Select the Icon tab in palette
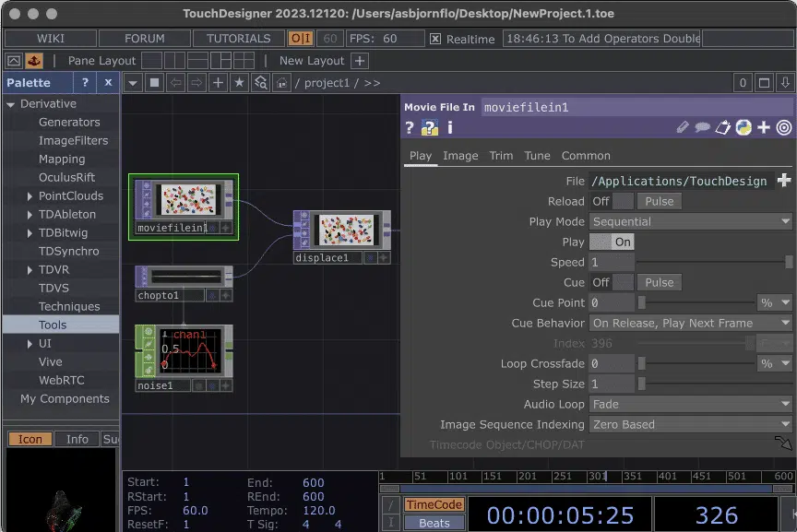This screenshot has height=532, width=797. pos(30,439)
